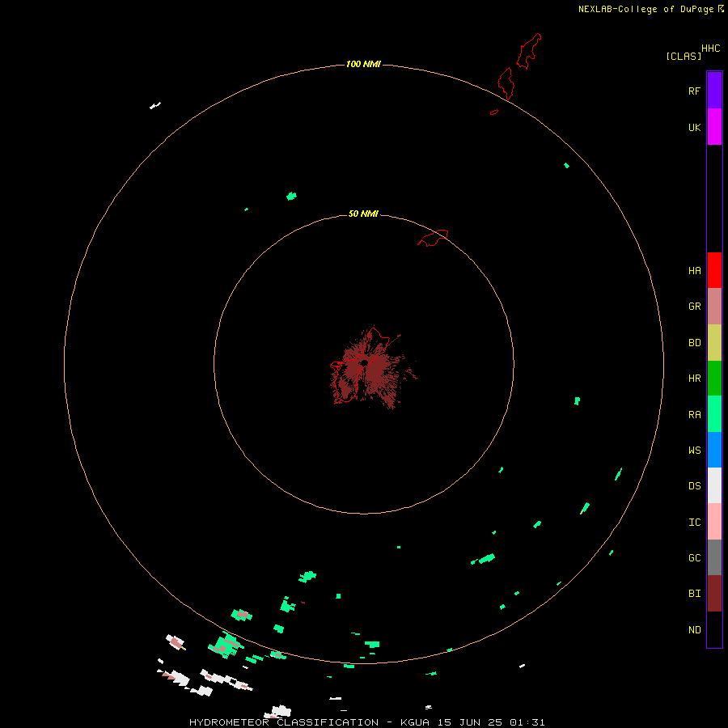Click the UK magenta legend swatch

pyautogui.click(x=714, y=127)
